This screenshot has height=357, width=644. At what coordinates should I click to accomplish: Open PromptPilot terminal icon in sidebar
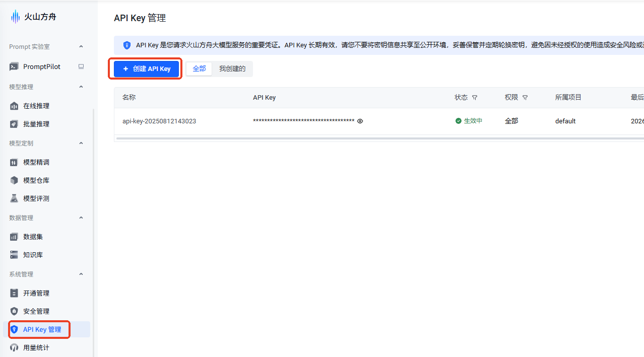coord(14,66)
